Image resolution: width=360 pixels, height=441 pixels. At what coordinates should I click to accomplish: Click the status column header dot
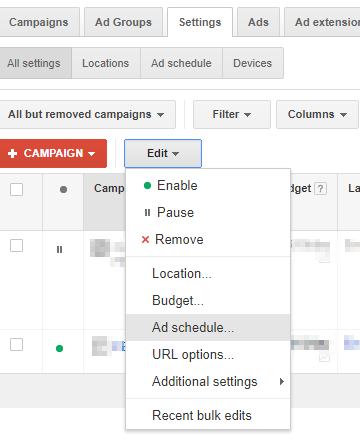click(x=63, y=189)
